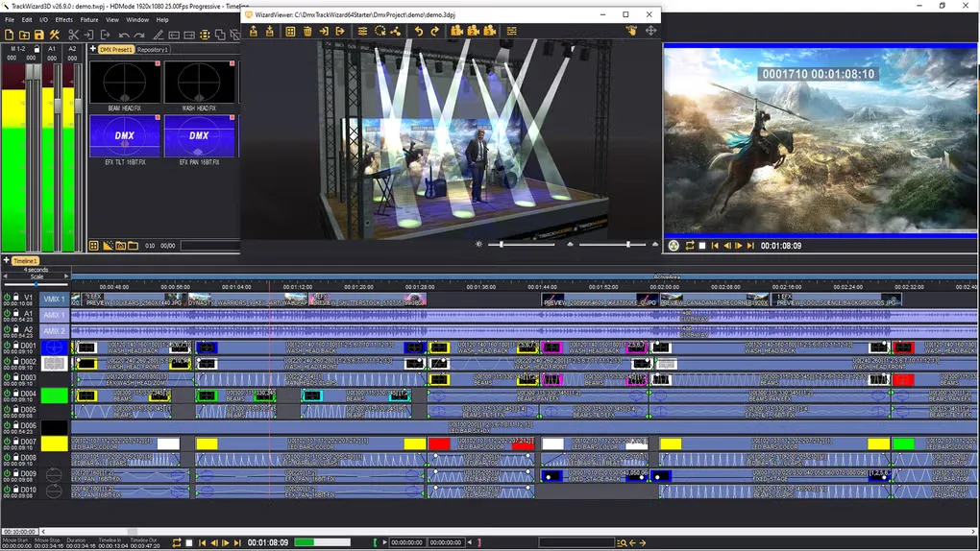Decrease timeline scale with left arrow
The image size is (980, 551).
pos(5,276)
